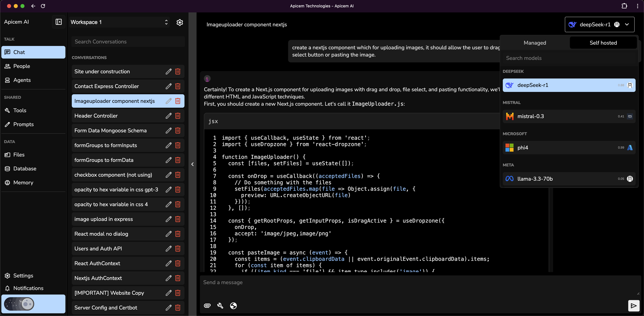
Task: Open Notifications in the sidebar
Action: coord(33,288)
